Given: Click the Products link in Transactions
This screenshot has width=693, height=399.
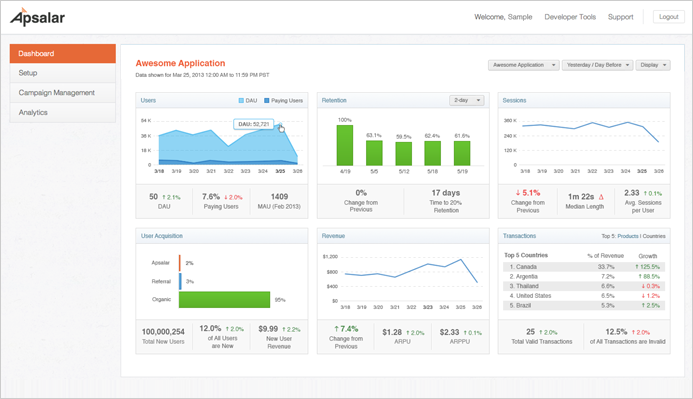Looking at the screenshot, I should coord(628,236).
